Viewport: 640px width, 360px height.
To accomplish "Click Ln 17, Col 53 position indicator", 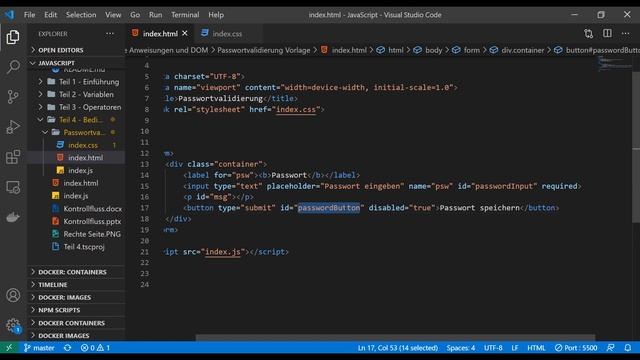I will coord(398,348).
